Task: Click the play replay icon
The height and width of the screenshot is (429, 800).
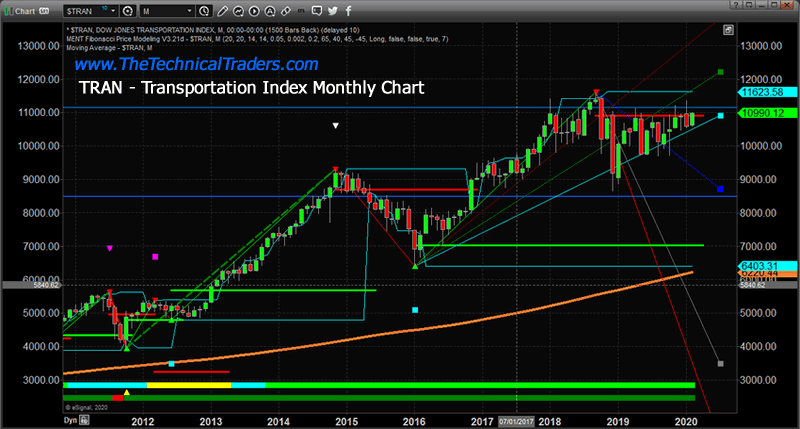Action: pyautogui.click(x=254, y=11)
